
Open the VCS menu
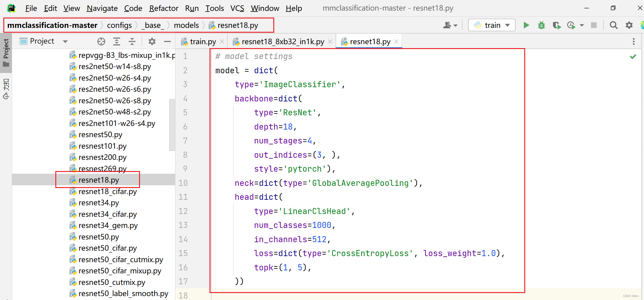click(237, 8)
